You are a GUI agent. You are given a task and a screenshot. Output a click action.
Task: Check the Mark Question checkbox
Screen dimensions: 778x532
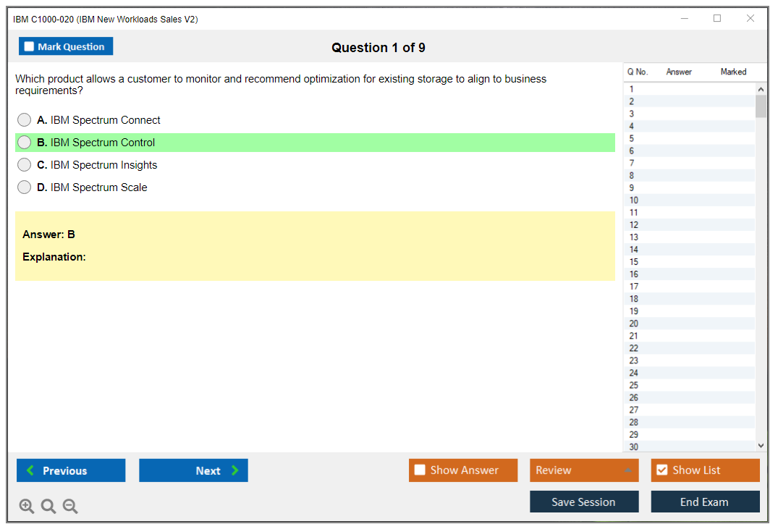tap(29, 46)
